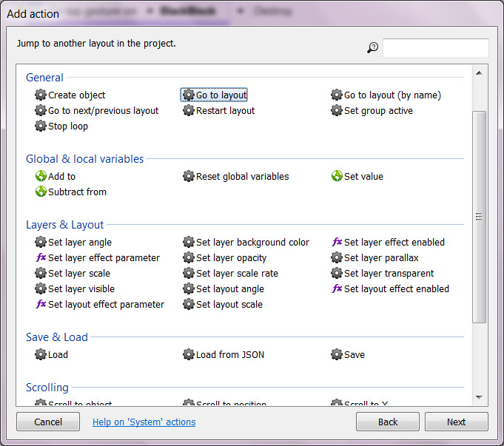The image size is (504, 446).
Task: Choose the Save action
Action: [355, 354]
